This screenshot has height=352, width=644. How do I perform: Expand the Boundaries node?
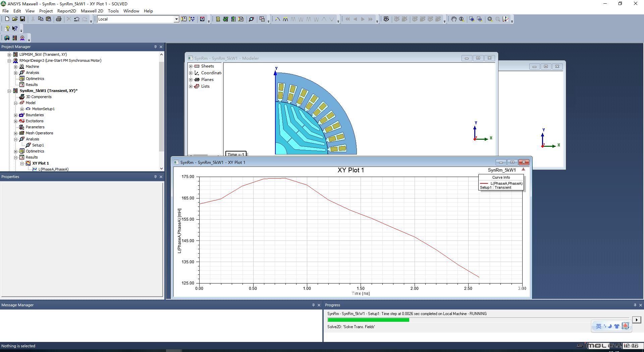pyautogui.click(x=16, y=115)
